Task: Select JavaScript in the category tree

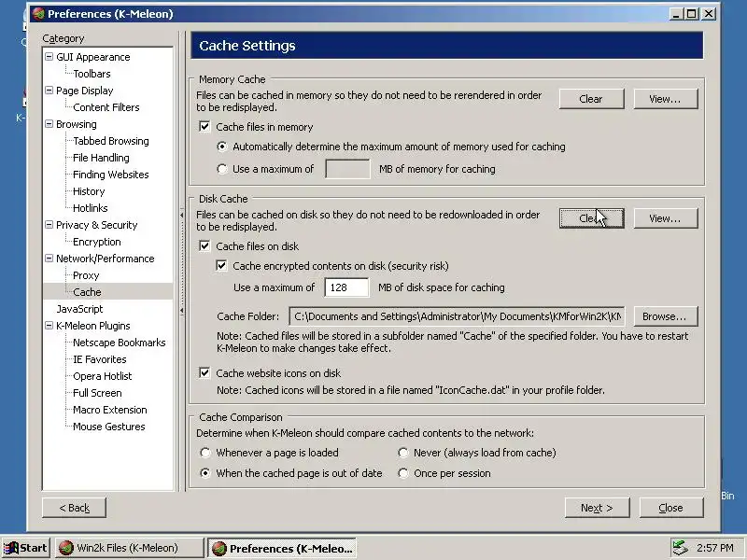Action: click(x=79, y=309)
